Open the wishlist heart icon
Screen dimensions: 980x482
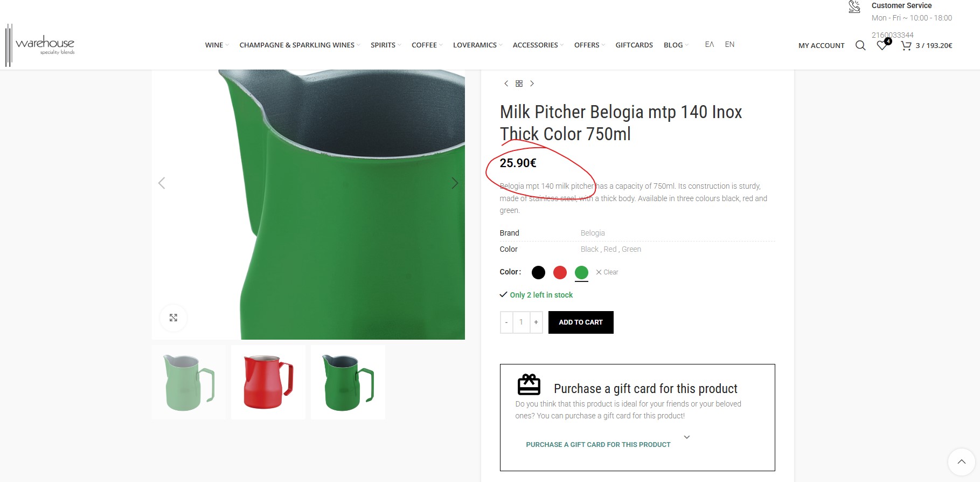click(x=882, y=45)
